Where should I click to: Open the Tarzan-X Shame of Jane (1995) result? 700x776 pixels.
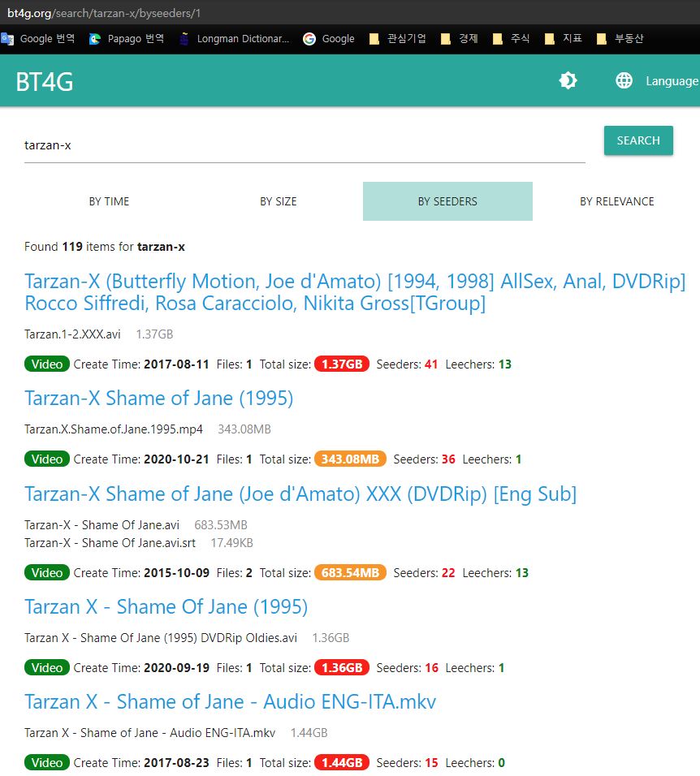coord(159,398)
